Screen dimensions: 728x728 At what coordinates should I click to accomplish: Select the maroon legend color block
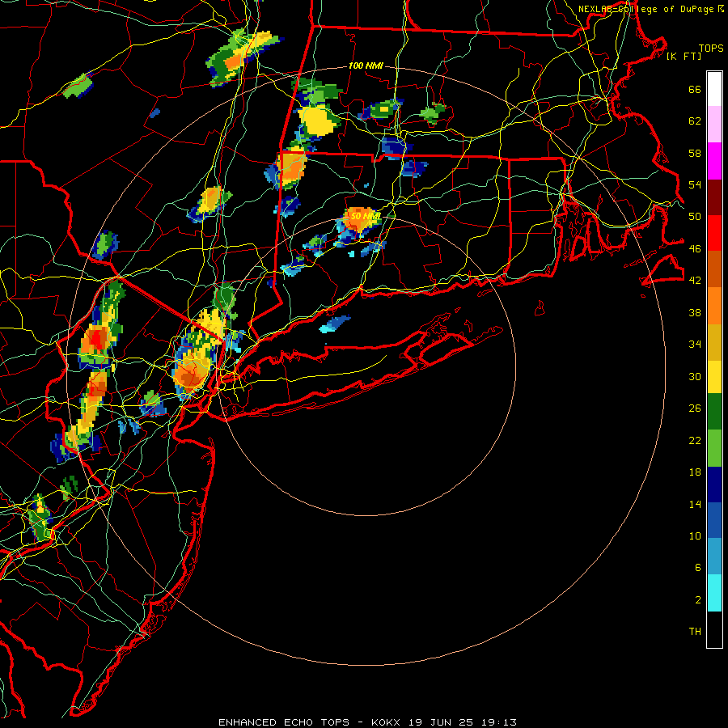tap(714, 197)
